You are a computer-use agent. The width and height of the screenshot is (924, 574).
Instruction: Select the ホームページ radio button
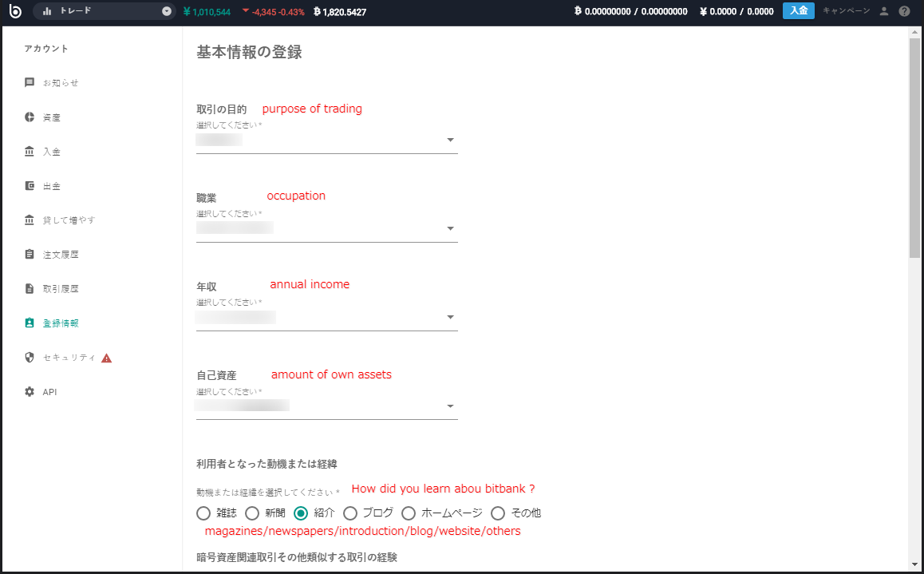(x=409, y=513)
